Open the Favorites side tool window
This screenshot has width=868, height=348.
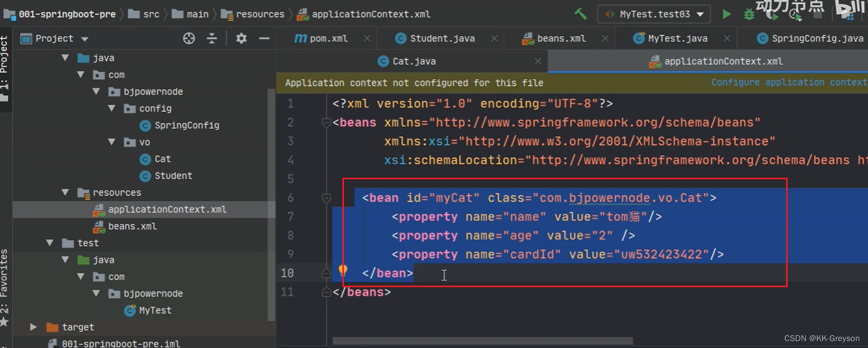click(5, 288)
